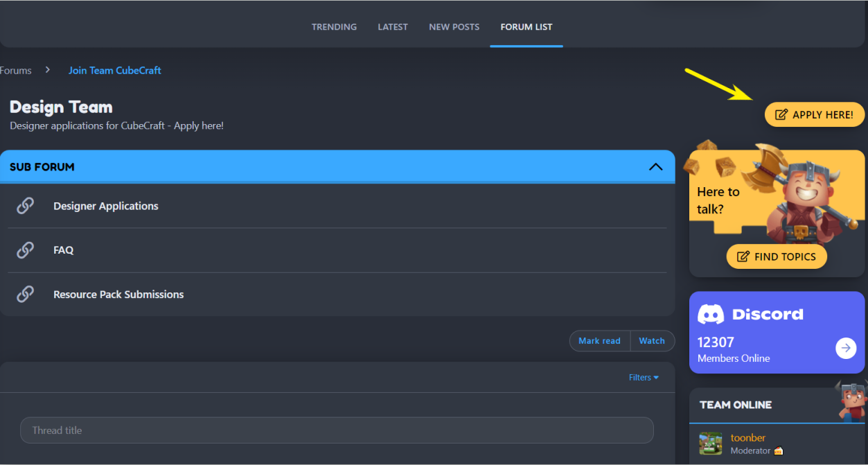Click the 12307 members online count
Screen dimensions: 868x465
(x=716, y=342)
